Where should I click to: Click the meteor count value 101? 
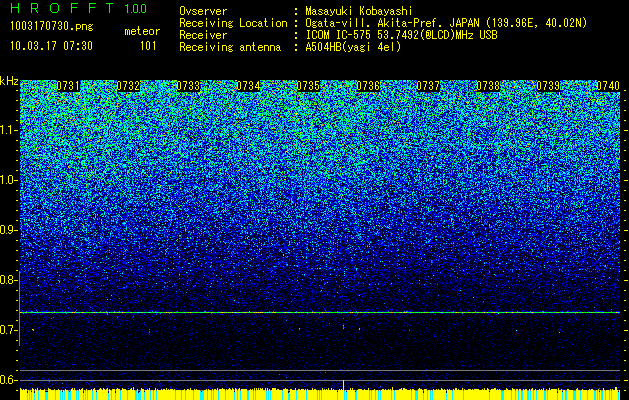[148, 46]
